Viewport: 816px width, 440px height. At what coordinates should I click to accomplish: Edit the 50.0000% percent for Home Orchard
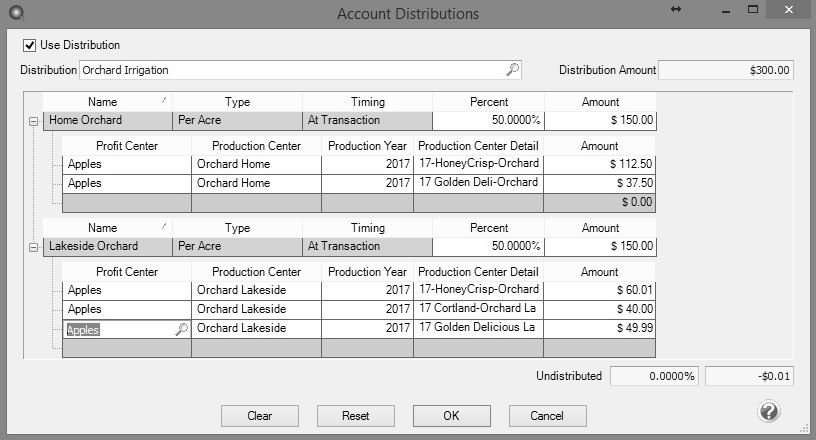tap(489, 121)
